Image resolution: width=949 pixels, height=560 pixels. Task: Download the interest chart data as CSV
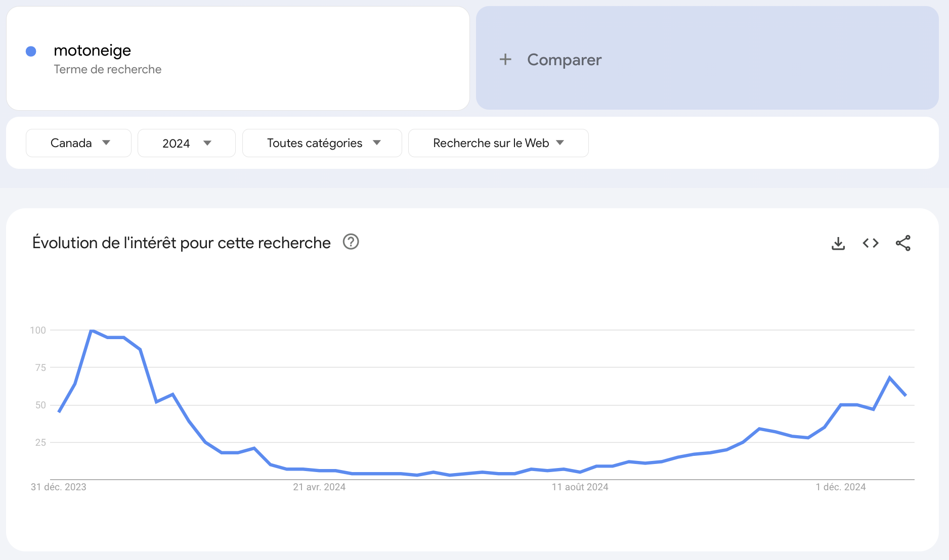pos(838,243)
